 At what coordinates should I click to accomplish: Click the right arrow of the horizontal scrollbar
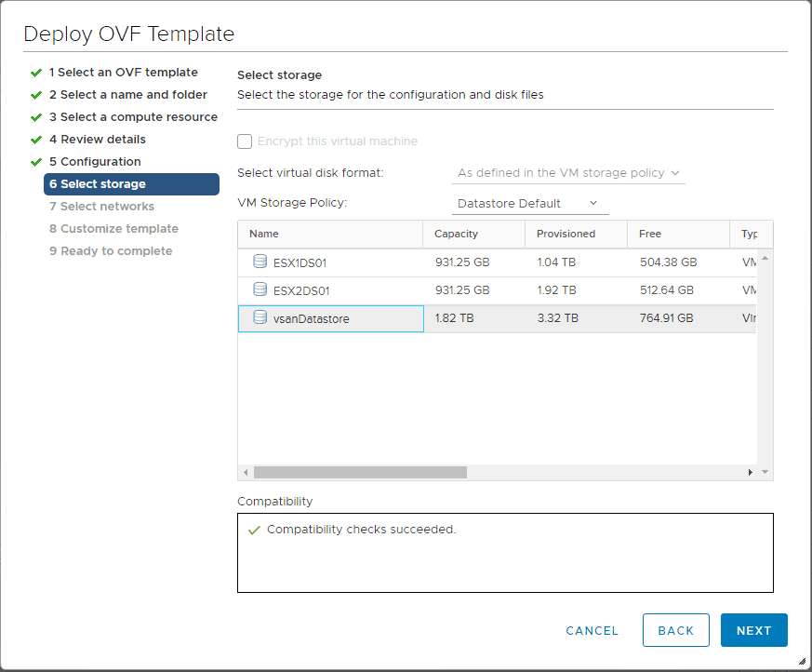pos(750,472)
